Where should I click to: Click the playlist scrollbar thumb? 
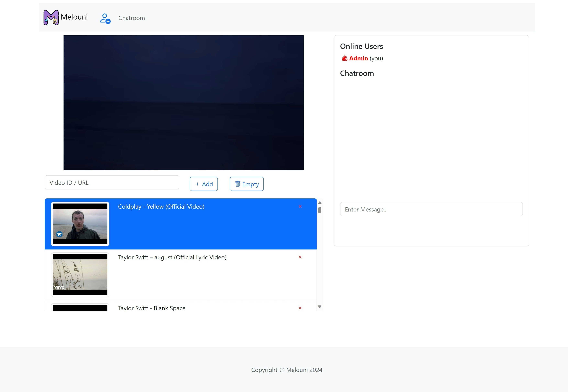pos(320,210)
